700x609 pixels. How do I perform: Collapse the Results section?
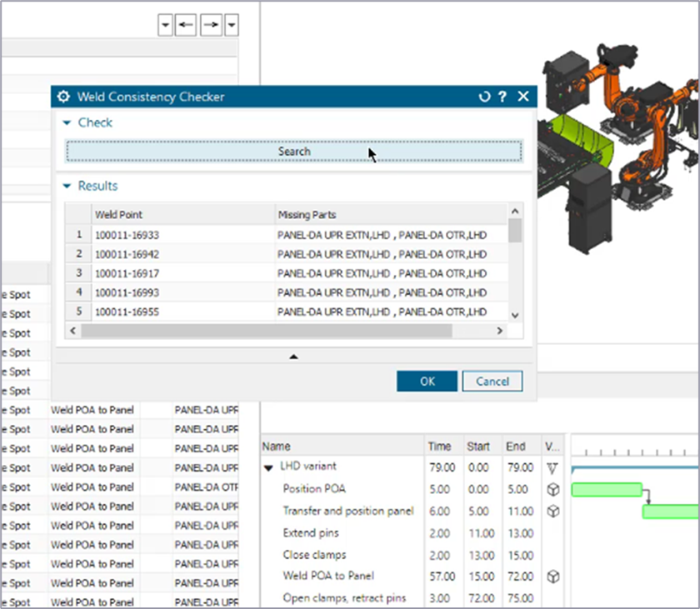[67, 186]
